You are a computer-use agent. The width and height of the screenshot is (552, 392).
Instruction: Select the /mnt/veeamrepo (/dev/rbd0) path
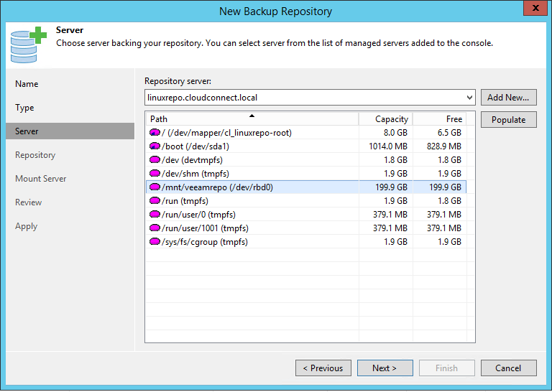click(217, 187)
